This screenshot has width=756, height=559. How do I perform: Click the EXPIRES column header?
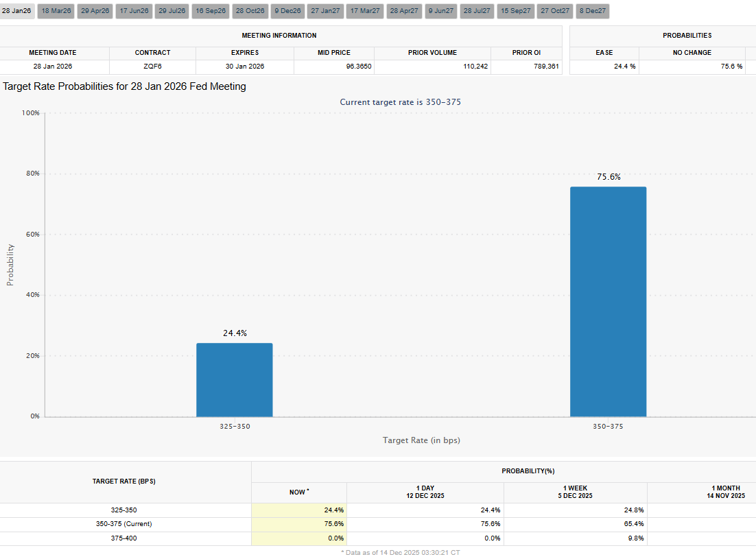245,53
